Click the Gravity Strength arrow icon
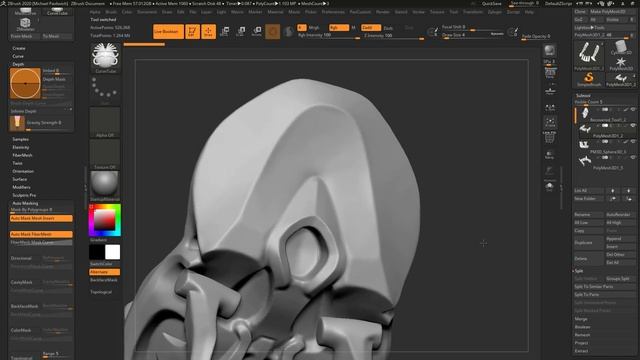 tap(17, 123)
